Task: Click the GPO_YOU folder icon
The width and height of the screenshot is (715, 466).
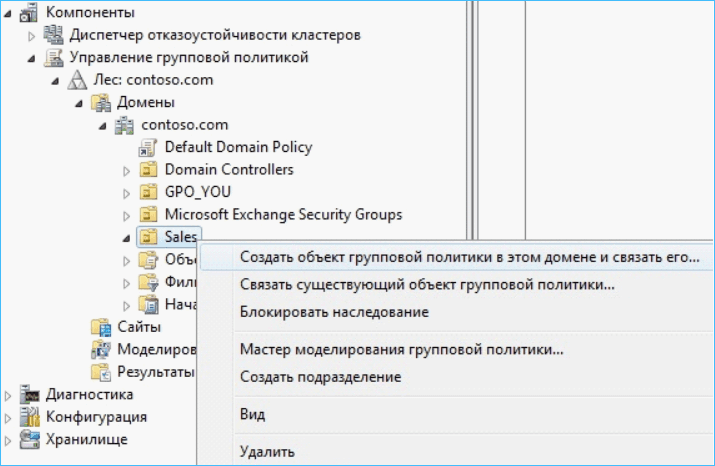Action: 149,192
